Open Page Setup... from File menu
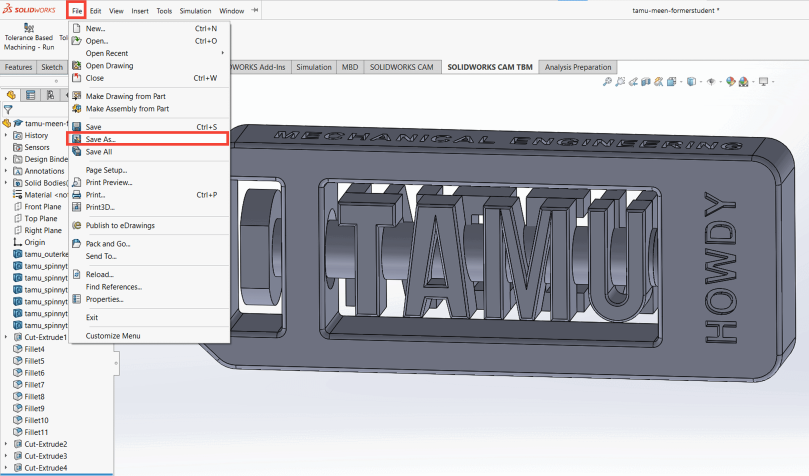This screenshot has width=809, height=476. 150,170
